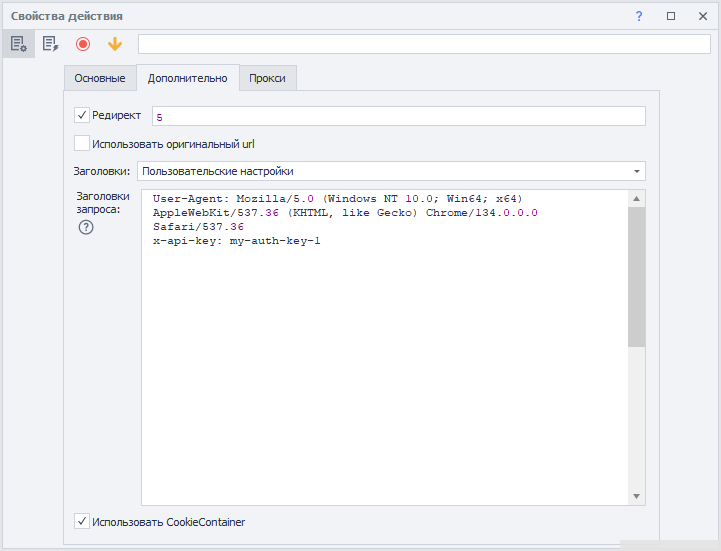
Task: Select the Дополнительно tab
Action: (187, 78)
